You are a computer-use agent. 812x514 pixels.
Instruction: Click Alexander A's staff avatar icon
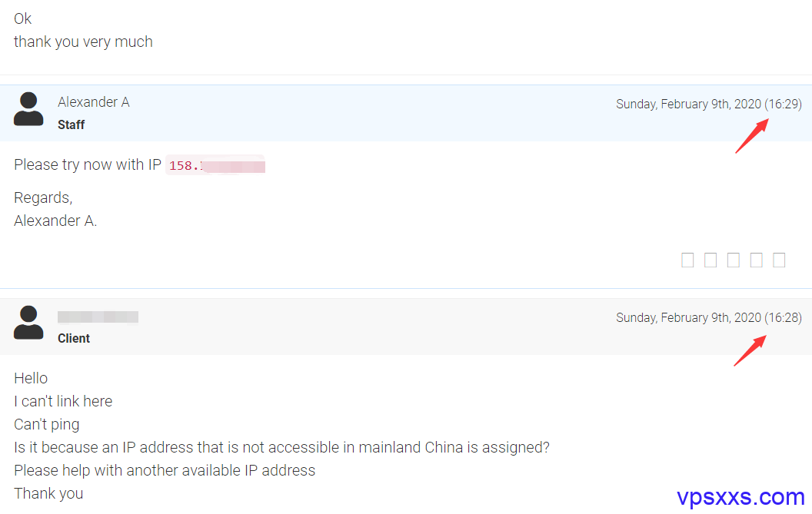coord(28,108)
